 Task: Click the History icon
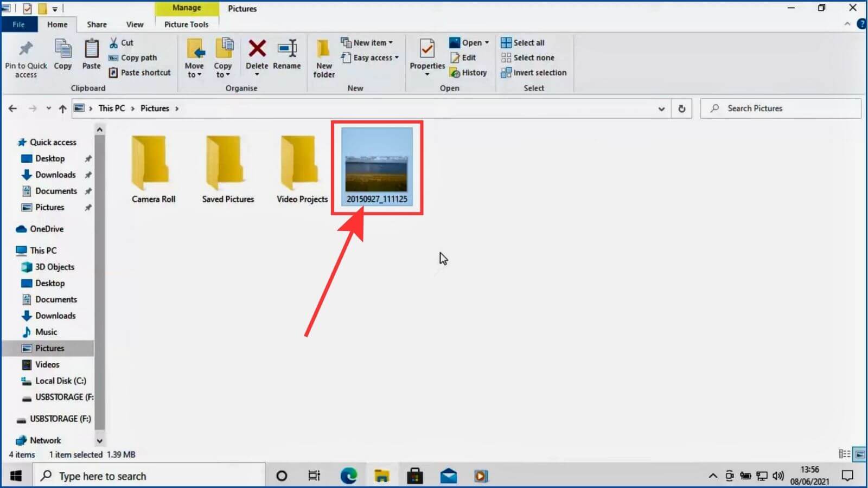469,72
